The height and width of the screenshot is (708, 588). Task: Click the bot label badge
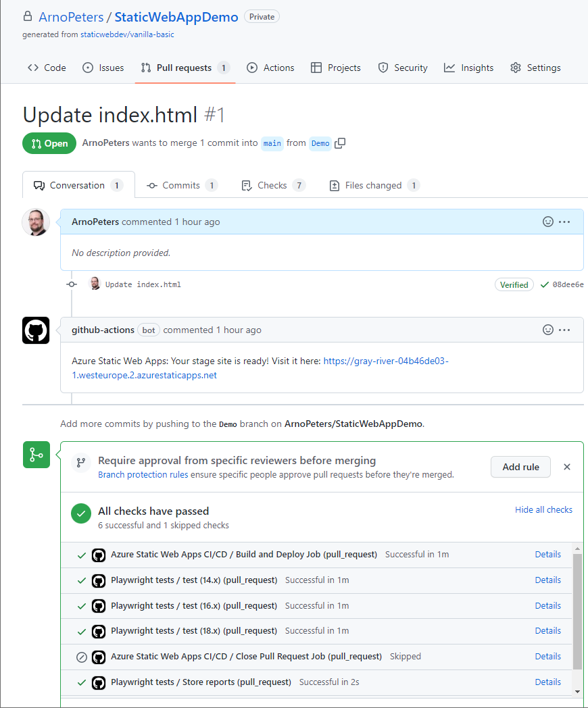149,330
